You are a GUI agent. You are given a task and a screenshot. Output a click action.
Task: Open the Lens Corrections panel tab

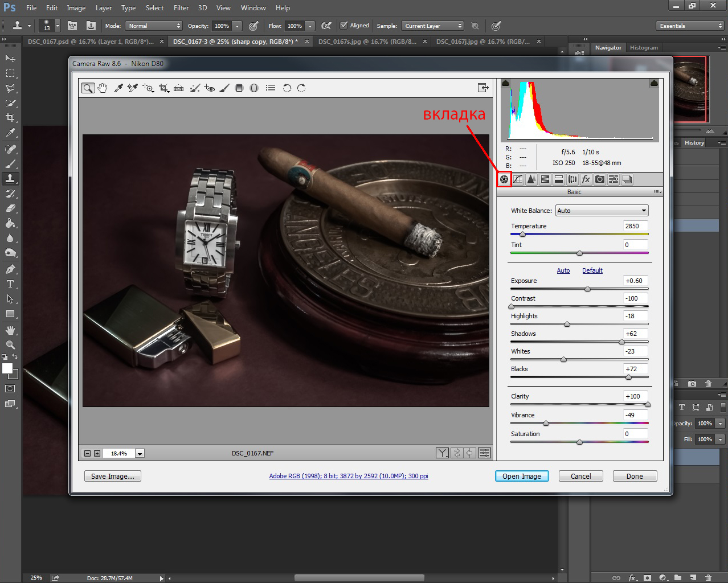pos(572,179)
